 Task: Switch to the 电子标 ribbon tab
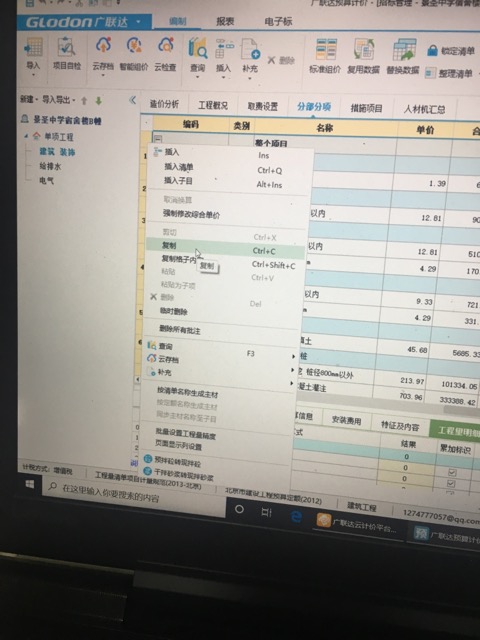(278, 21)
